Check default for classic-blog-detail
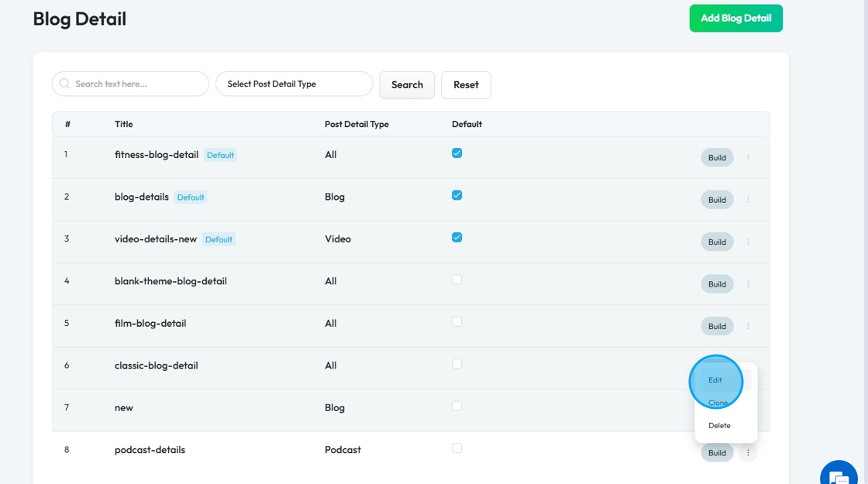Image resolution: width=868 pixels, height=484 pixels. (456, 364)
